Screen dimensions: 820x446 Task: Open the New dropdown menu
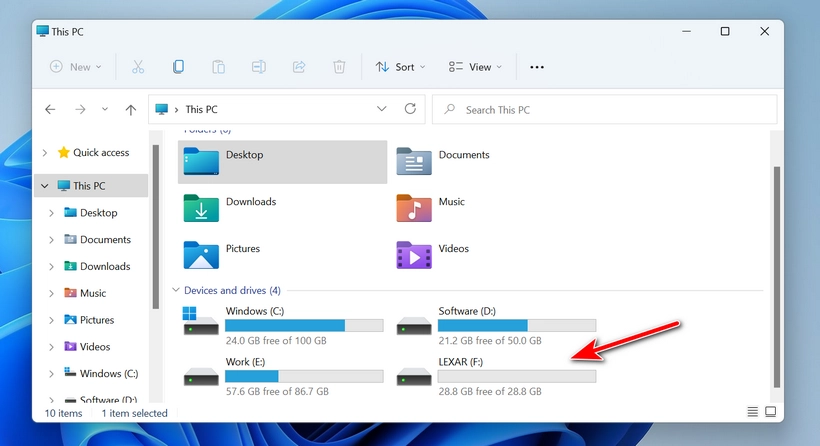[x=76, y=67]
